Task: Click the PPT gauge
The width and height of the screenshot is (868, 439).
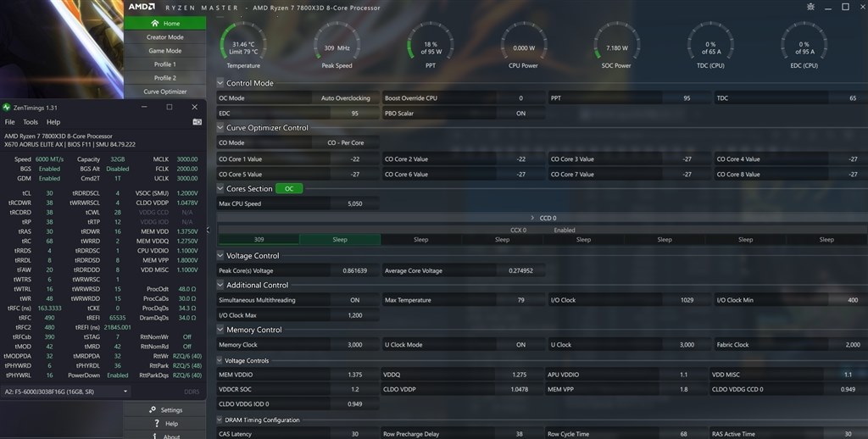Action: coord(430,46)
